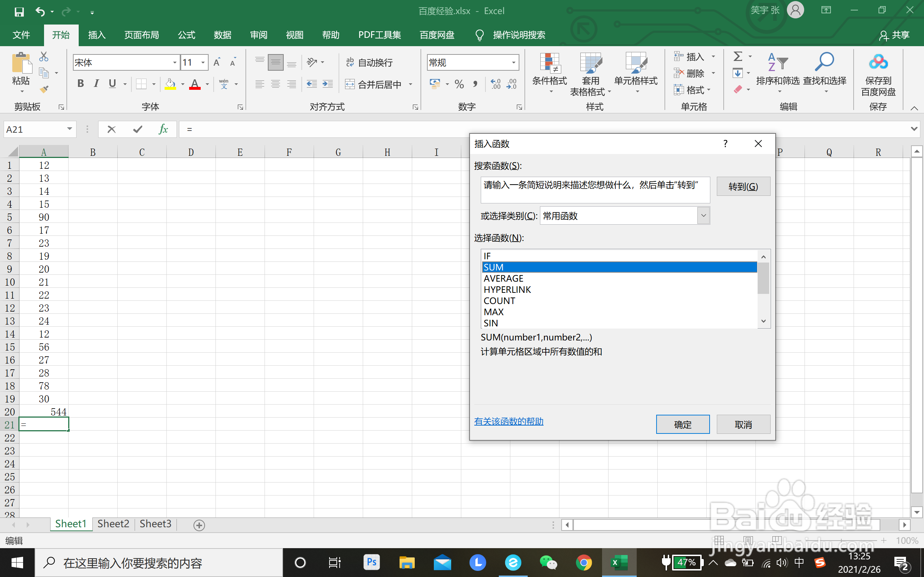Click the Insert Function fx icon
The height and width of the screenshot is (577, 924).
(164, 129)
